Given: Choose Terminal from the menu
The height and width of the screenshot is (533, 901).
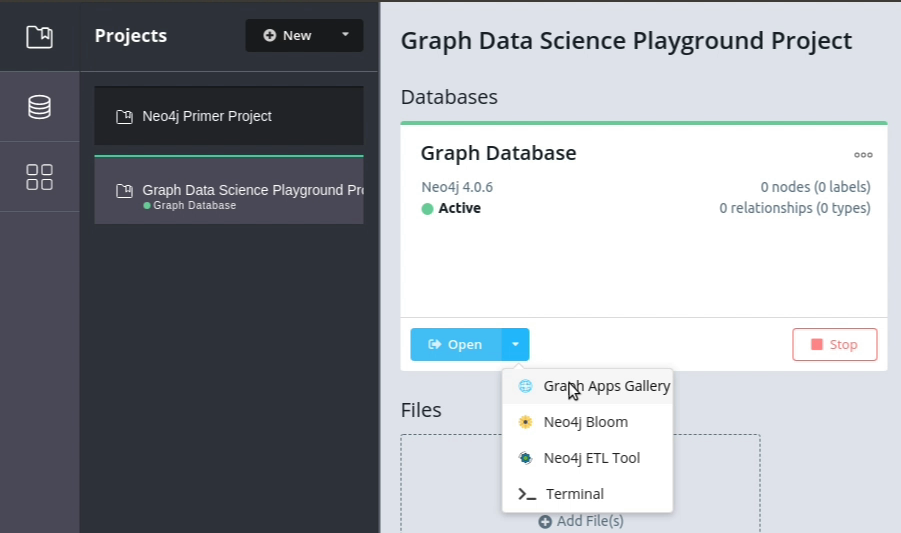Looking at the screenshot, I should pos(587,494).
